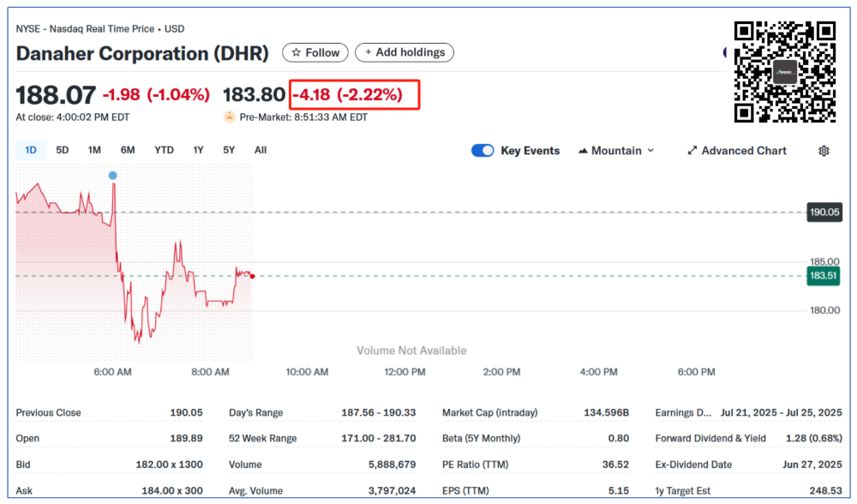Choose the 6M chart range

[128, 150]
